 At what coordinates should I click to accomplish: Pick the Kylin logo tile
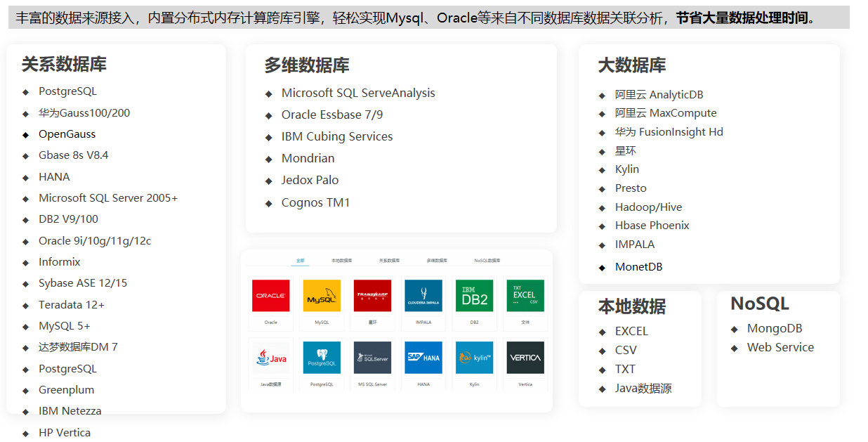(x=474, y=358)
